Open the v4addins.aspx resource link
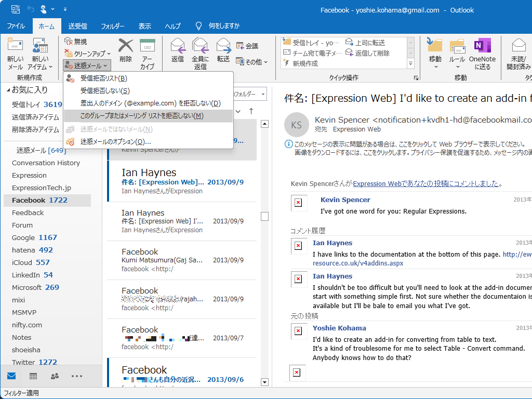This screenshot has height=399, width=532. (358, 263)
